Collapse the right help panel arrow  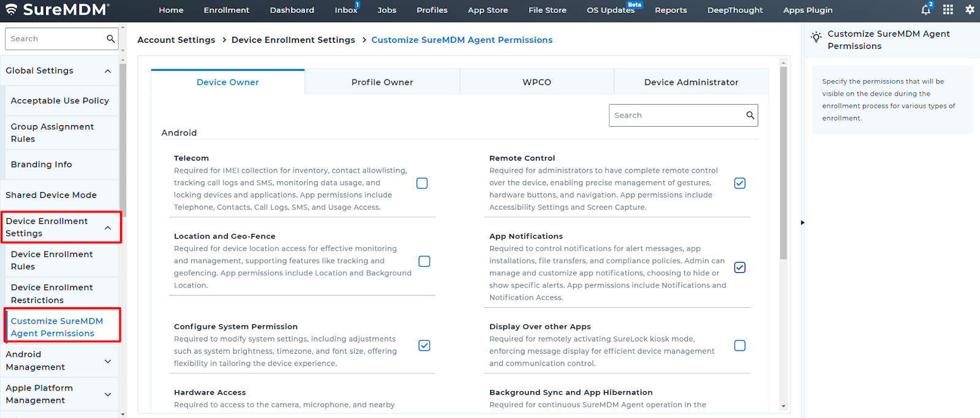802,223
